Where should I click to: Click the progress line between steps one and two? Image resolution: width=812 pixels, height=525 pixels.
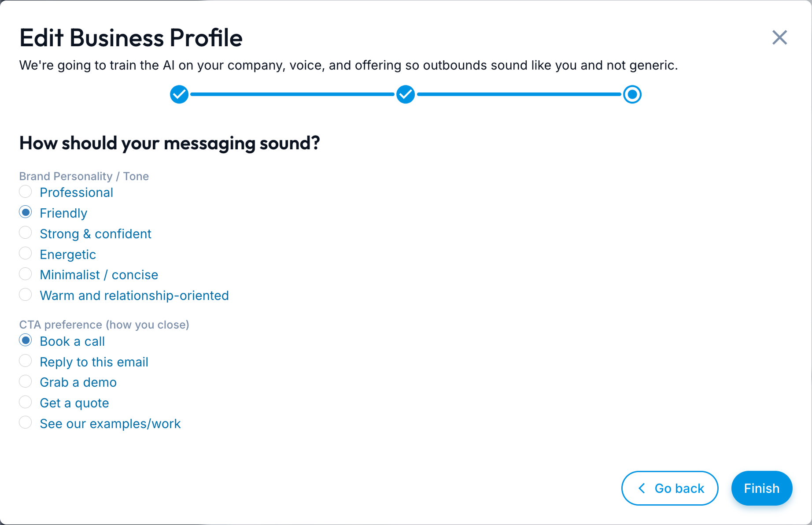292,94
